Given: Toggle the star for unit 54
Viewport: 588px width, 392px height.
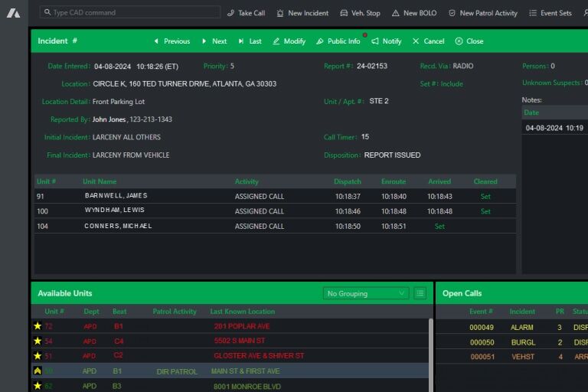Looking at the screenshot, I should tap(38, 341).
